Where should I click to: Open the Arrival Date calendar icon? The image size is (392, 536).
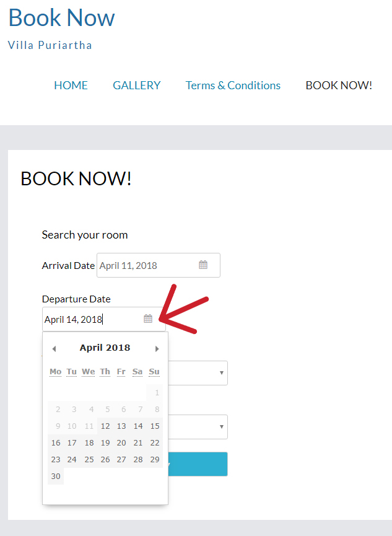pyautogui.click(x=203, y=265)
